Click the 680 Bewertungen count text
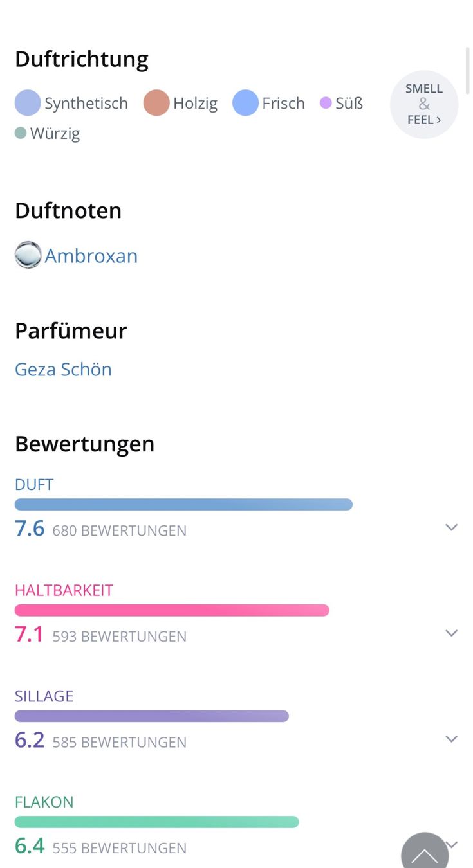 point(120,530)
